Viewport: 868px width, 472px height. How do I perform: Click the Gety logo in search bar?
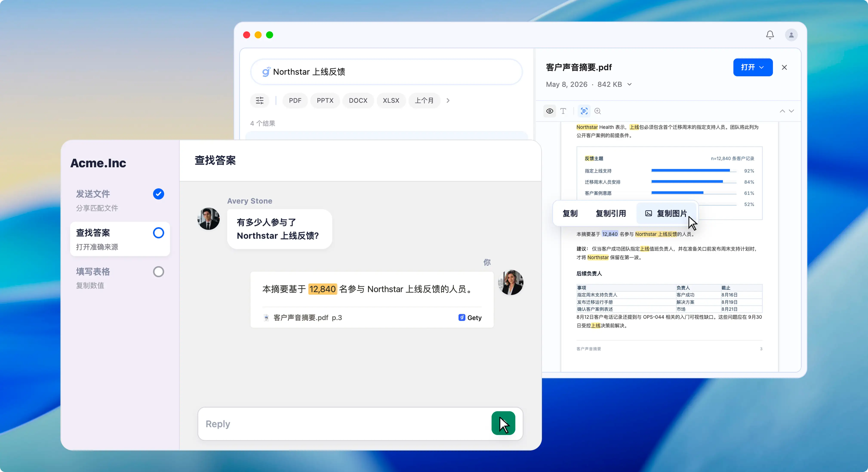click(266, 72)
